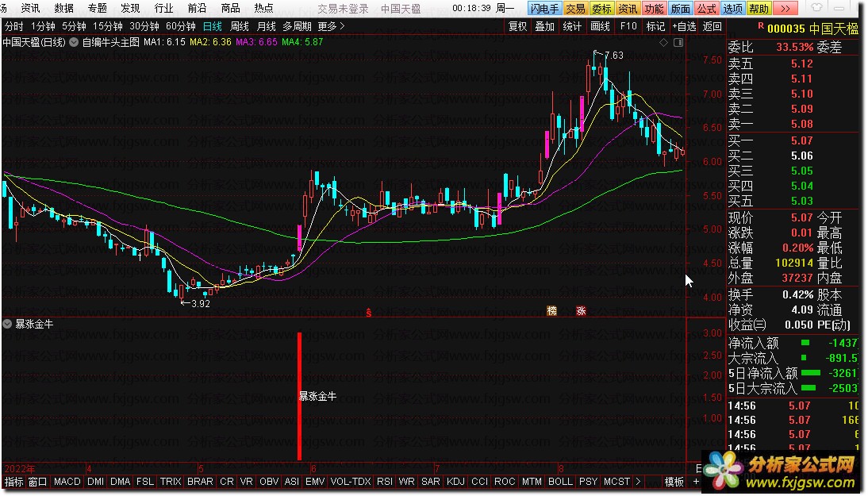868x496 pixels.
Task: Open the 行业 menu
Action: pyautogui.click(x=164, y=8)
